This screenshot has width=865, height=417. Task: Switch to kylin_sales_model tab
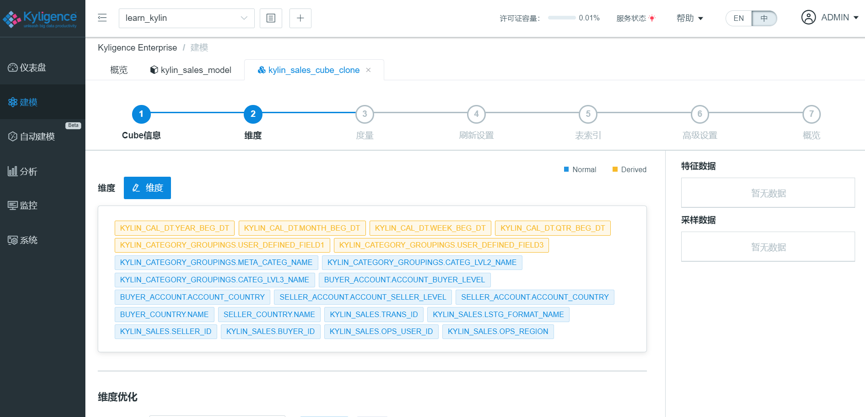tap(190, 70)
